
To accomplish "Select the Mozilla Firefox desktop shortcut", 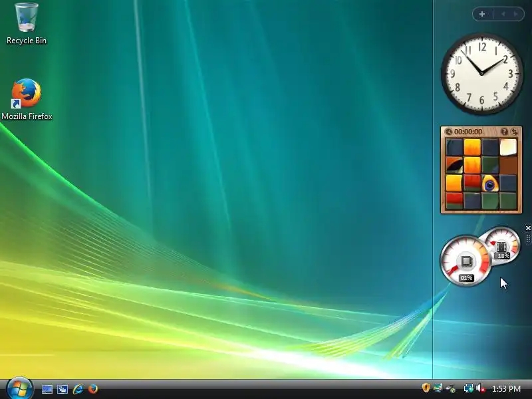I will tap(27, 99).
